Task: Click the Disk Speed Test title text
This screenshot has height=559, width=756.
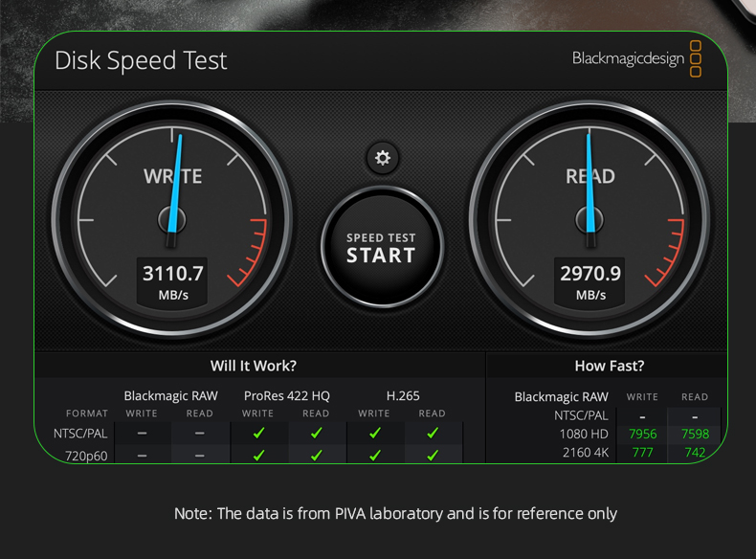Action: [141, 60]
